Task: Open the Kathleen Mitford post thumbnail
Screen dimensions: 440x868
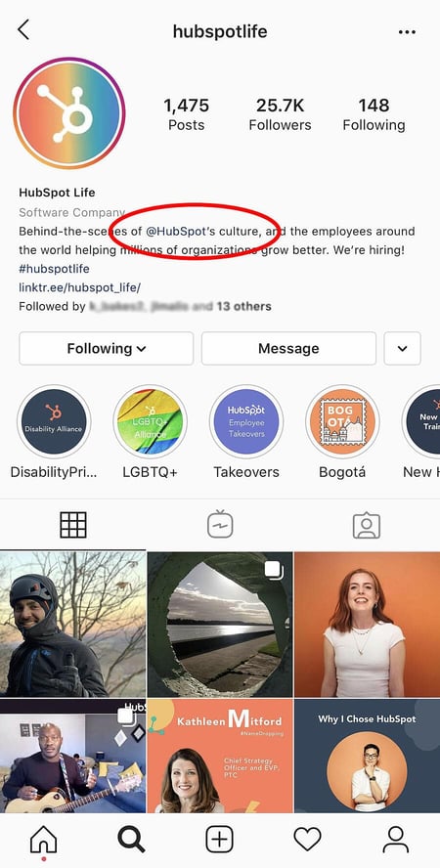Action: (x=220, y=755)
